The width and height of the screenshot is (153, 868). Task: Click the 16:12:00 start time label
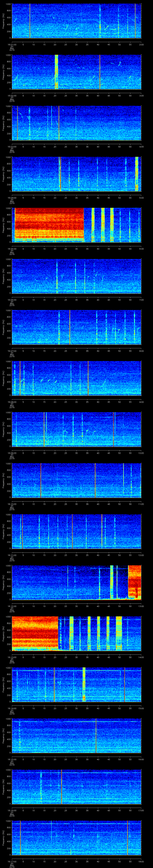(12, 606)
